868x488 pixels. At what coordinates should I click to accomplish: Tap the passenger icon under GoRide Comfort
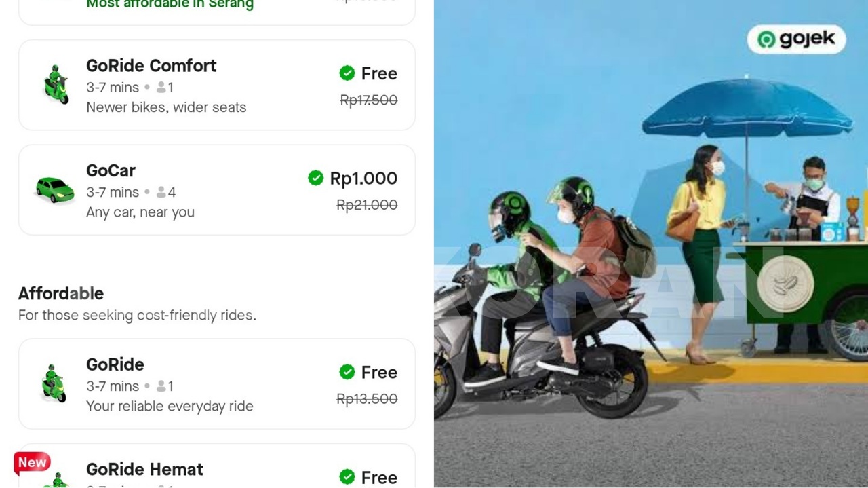click(161, 88)
